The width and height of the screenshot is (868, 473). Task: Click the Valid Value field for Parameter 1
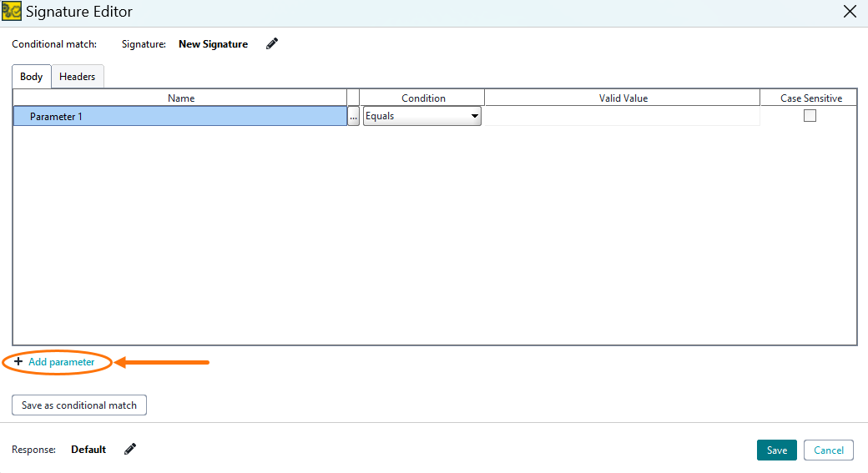[x=623, y=116]
